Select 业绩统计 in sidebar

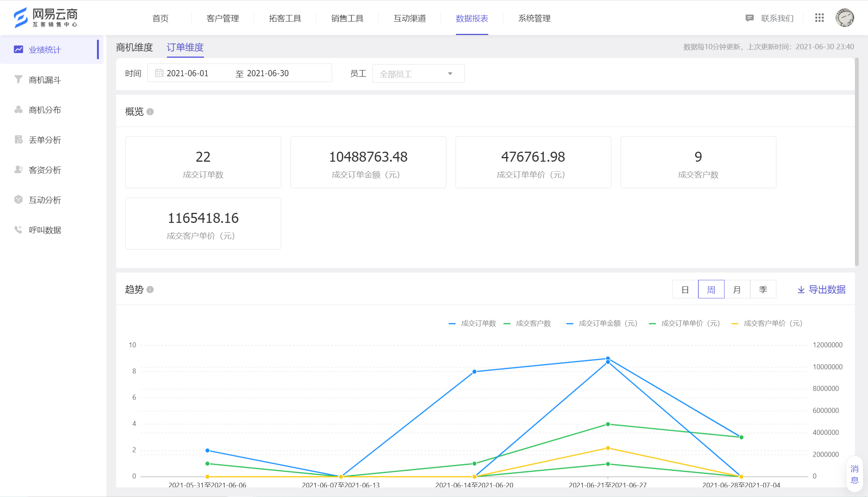coord(52,50)
